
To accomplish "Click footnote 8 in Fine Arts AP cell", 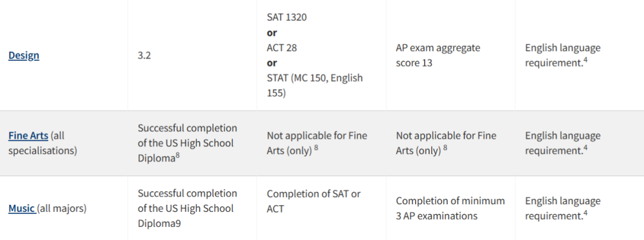I will [445, 147].
